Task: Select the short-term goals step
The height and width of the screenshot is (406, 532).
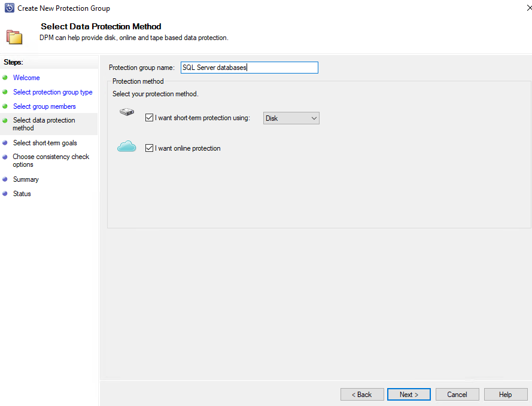Action: 45,143
